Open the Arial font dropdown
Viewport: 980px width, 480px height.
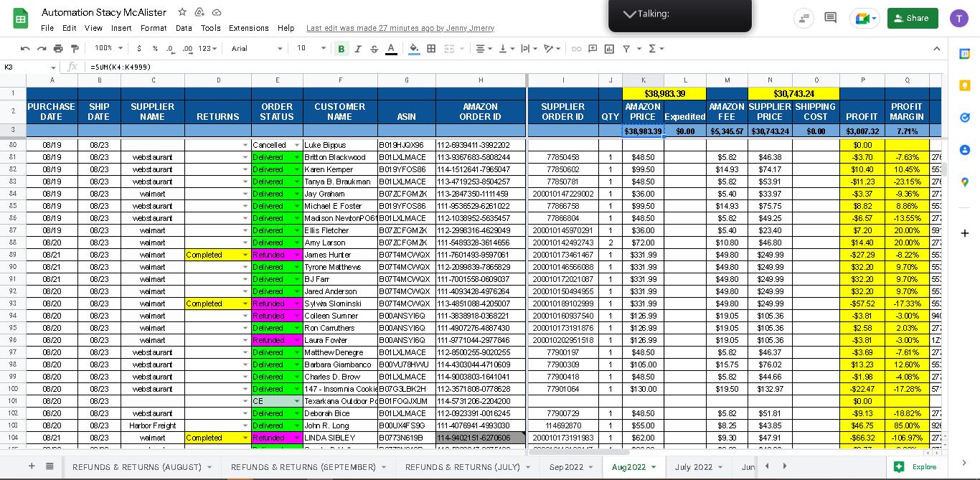pos(257,48)
